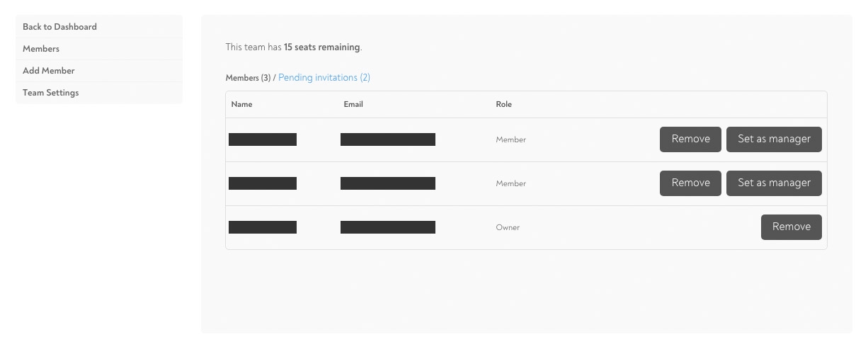868x349 pixels.
Task: Remove the Owner from the team
Action: tap(792, 227)
